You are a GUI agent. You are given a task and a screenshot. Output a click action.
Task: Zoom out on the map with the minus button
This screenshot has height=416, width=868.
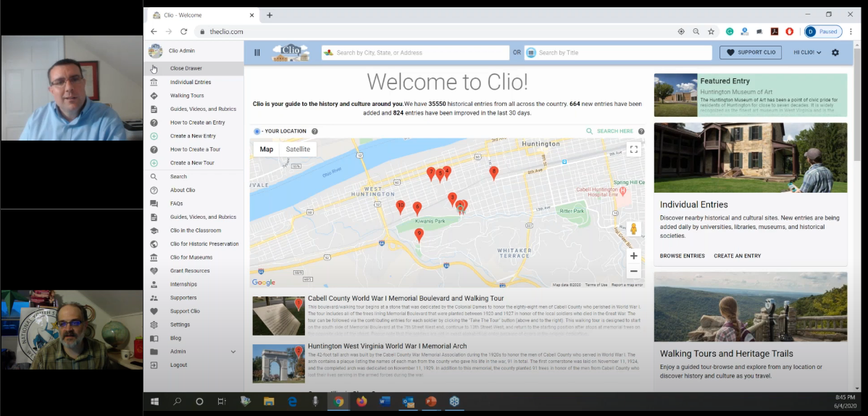click(x=633, y=272)
